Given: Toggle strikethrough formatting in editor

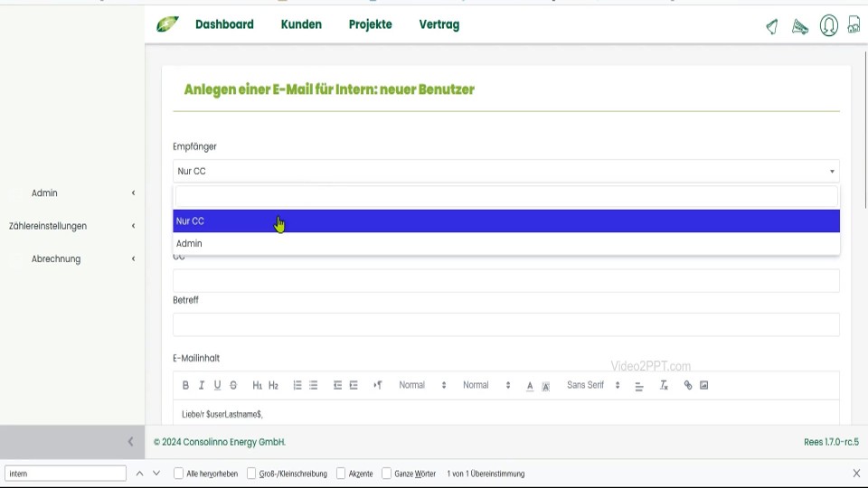Looking at the screenshot, I should 233,385.
